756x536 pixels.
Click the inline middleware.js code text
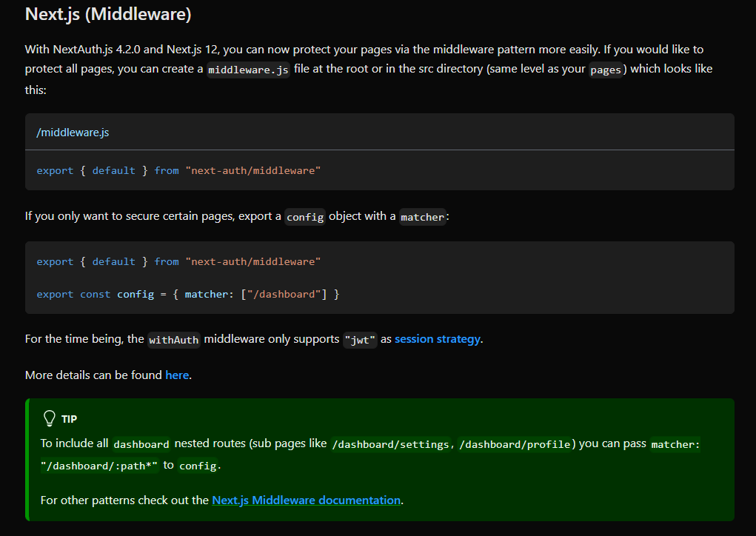coord(248,70)
